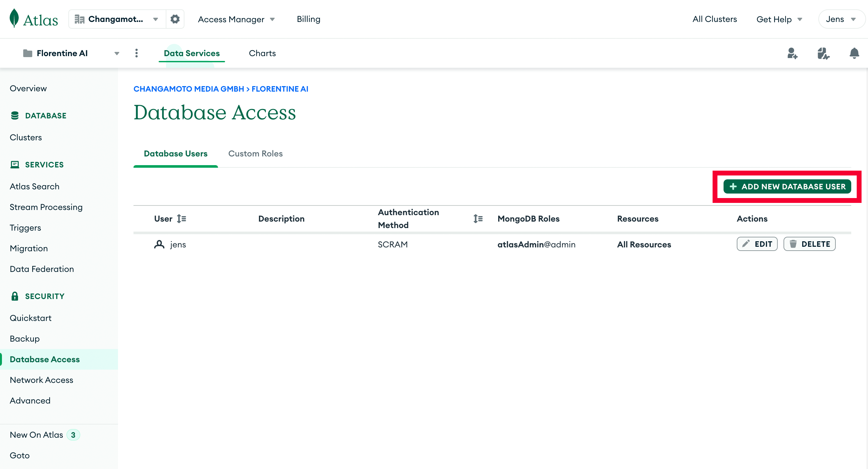This screenshot has width=868, height=469.
Task: Click the organization building icon
Action: pos(79,19)
